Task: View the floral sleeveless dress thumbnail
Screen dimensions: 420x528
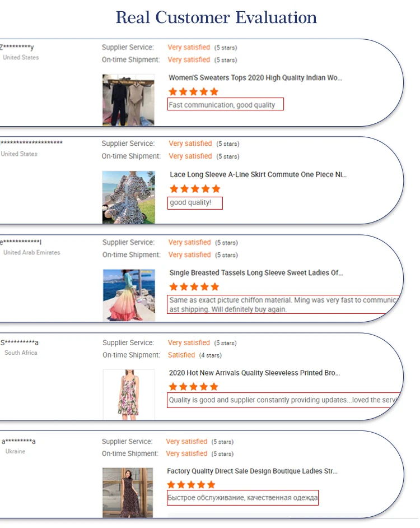Action: pyautogui.click(x=129, y=394)
